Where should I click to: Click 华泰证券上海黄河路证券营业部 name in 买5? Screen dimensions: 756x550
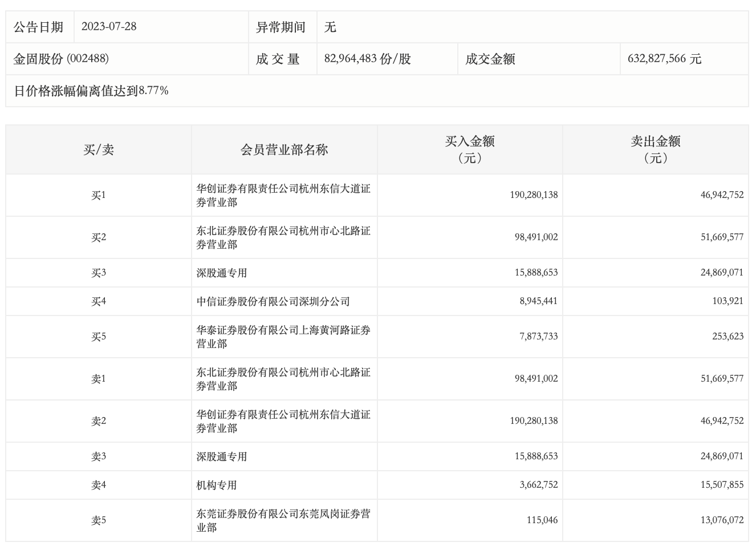tap(283, 337)
